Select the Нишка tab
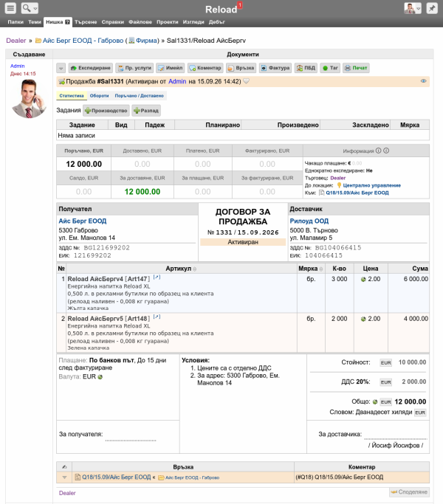Viewport: 443px width, 504px height. pos(58,22)
